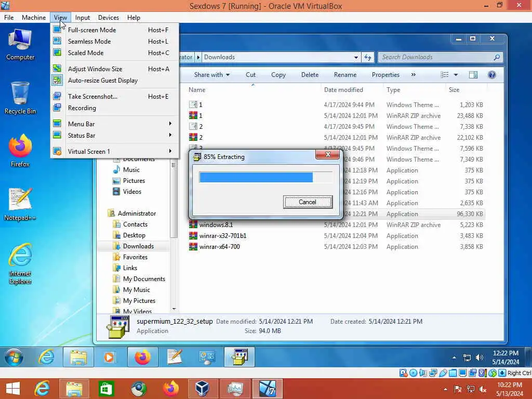Open Notepad++ desktop shortcut
This screenshot has height=399, width=532.
(20, 204)
